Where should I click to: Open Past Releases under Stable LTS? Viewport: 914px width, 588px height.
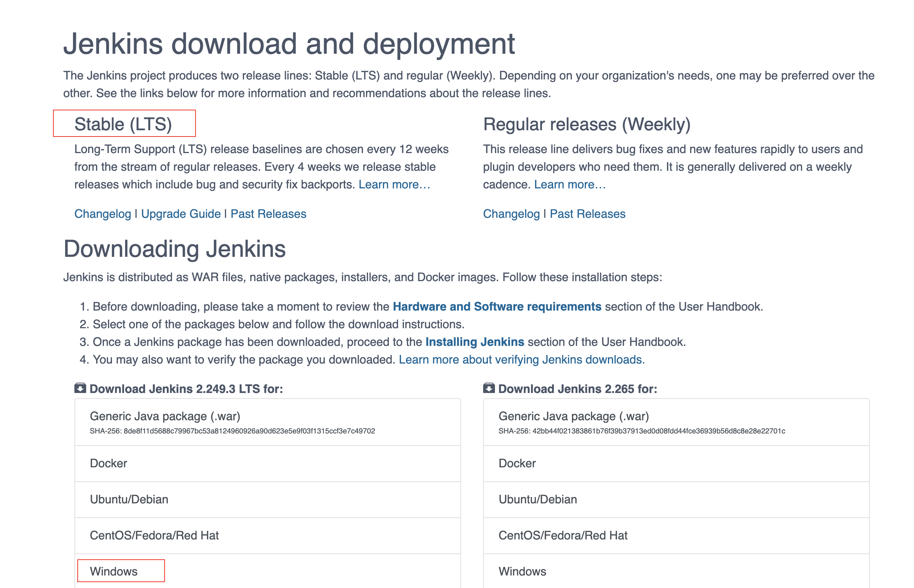(x=268, y=214)
